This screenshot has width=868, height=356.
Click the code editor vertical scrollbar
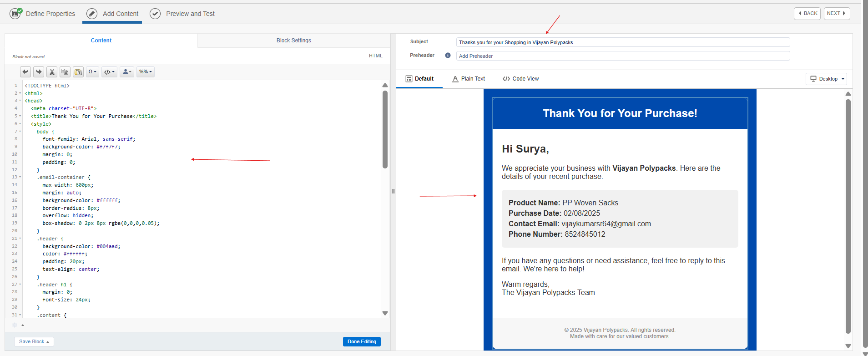pos(385,130)
